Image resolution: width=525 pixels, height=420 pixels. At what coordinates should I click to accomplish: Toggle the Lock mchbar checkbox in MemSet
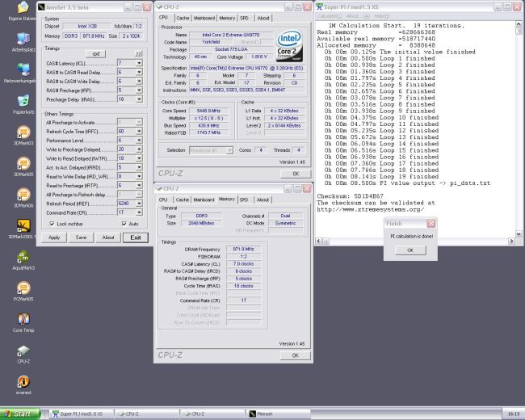52,224
